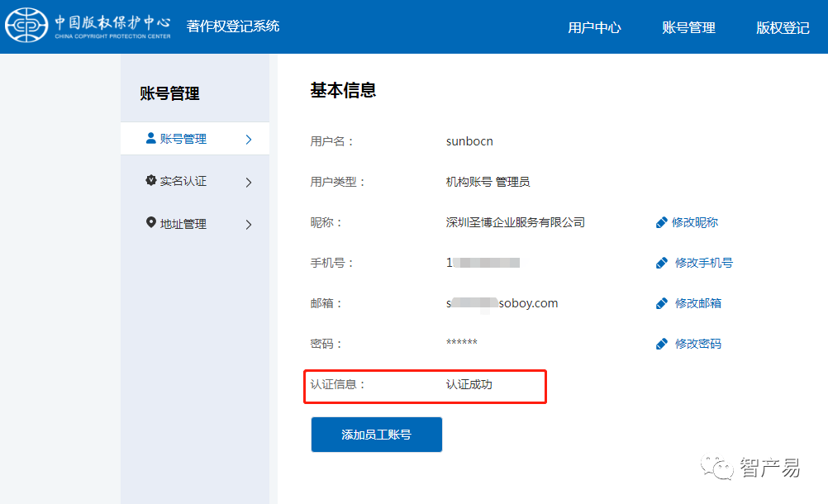
Task: Click the 昵称： label
Action: 326,223
